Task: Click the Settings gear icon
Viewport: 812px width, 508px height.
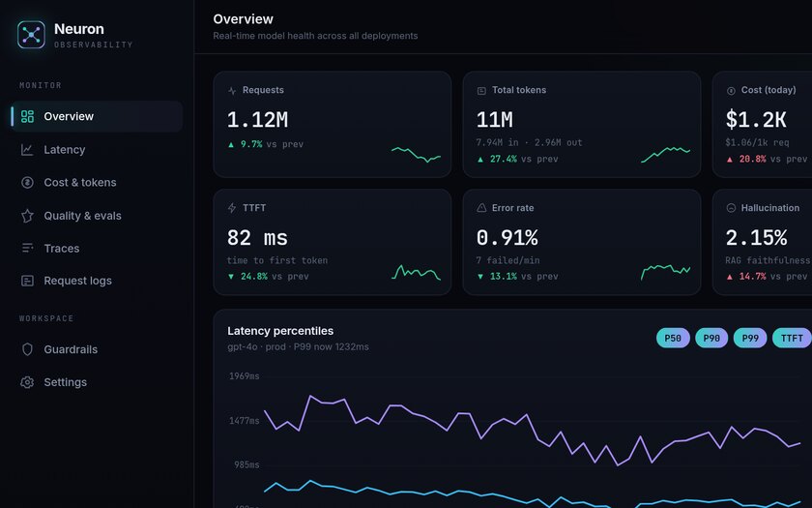Action: [27, 382]
